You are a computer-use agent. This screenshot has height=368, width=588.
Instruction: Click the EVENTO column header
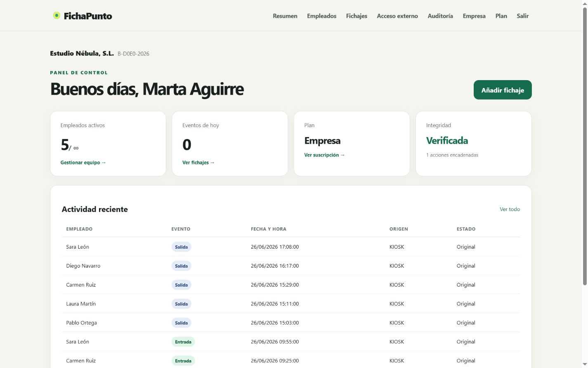[181, 229]
